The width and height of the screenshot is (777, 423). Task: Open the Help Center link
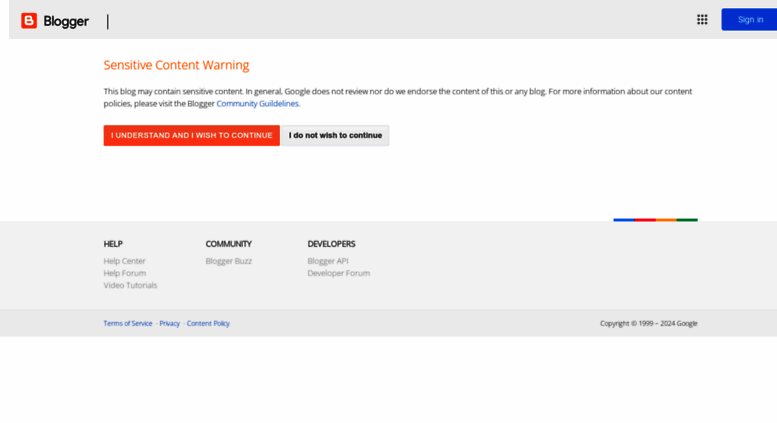[124, 261]
